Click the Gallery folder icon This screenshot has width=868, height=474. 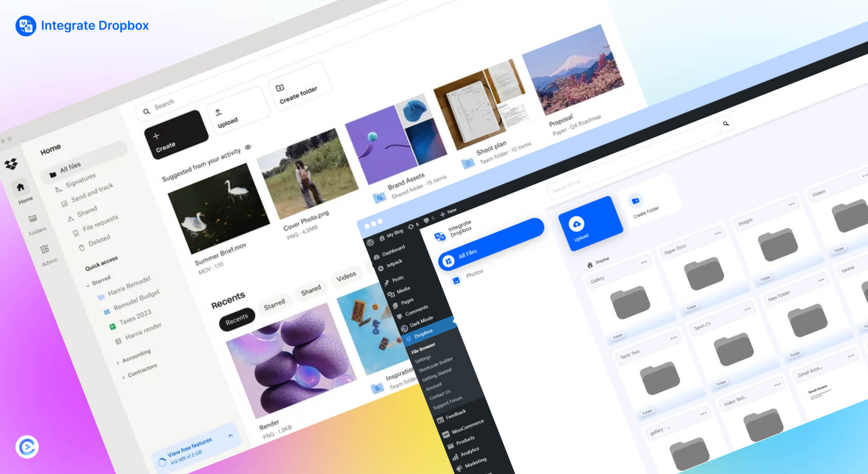tap(630, 303)
